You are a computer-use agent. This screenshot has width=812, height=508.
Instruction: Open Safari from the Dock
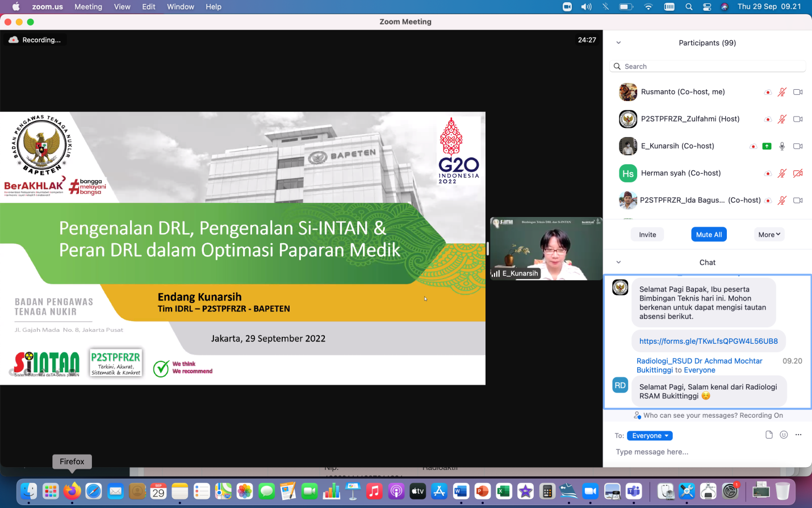(94, 491)
